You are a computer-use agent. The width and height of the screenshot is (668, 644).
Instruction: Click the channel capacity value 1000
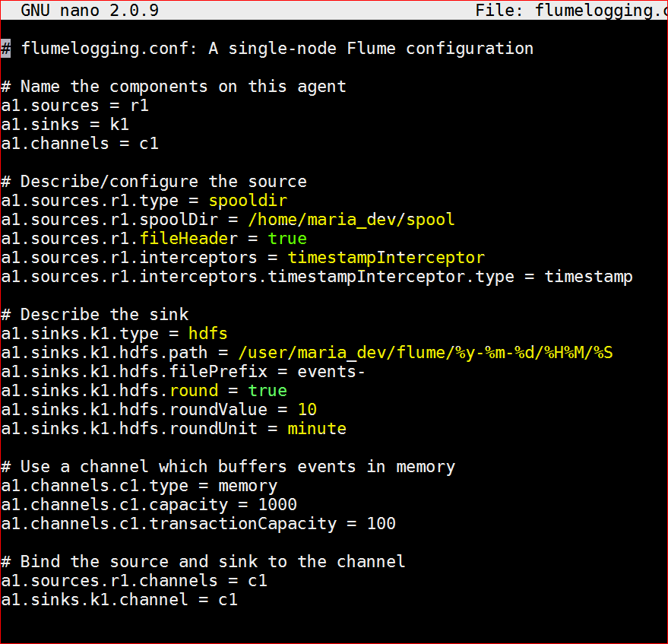(277, 505)
